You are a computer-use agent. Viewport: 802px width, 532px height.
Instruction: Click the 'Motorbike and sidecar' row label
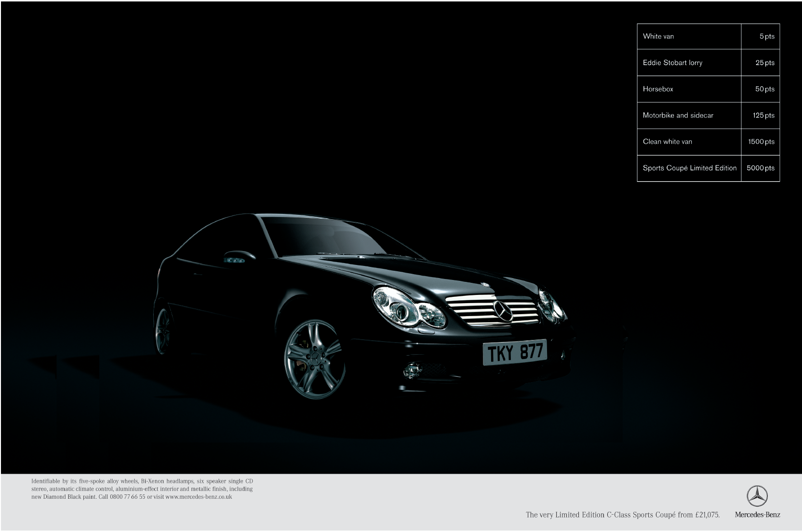(678, 115)
